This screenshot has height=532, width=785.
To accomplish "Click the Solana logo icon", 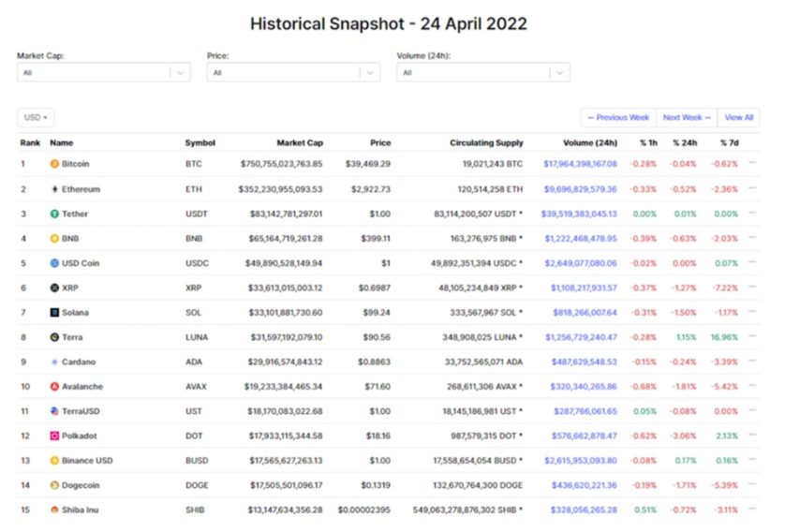I will 54,312.
